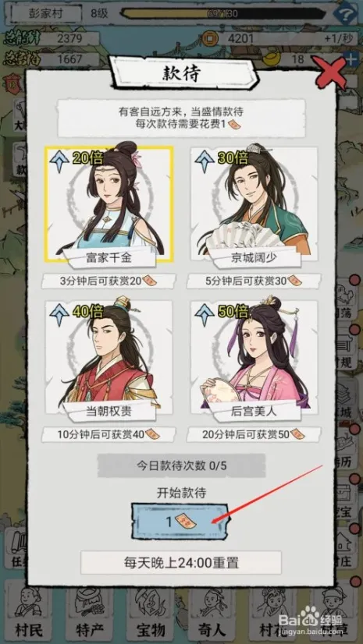Open the 特产 specialties tab
The width and height of the screenshot is (363, 644).
pos(89,614)
